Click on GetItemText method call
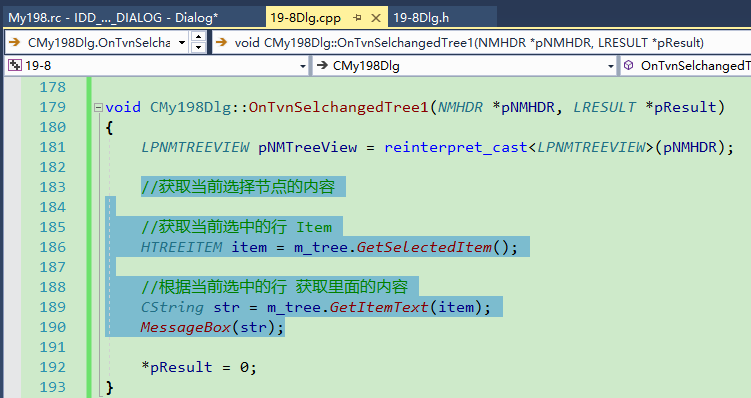The width and height of the screenshot is (751, 398). (379, 307)
